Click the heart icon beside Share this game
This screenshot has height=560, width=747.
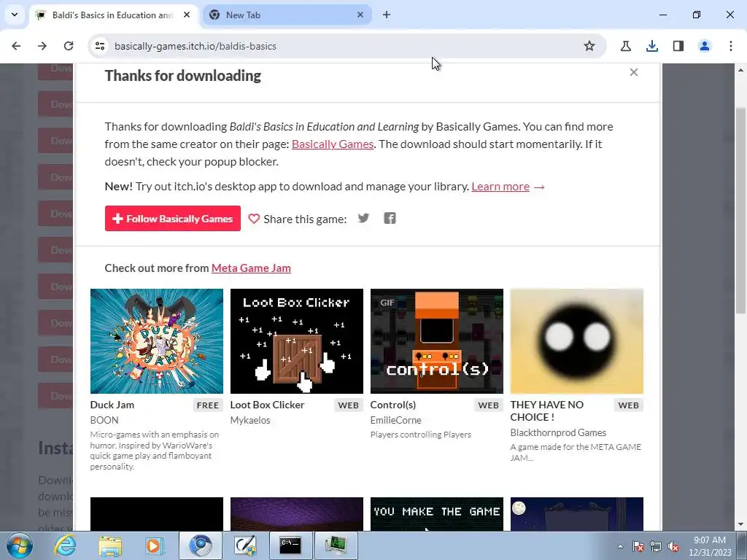point(254,219)
